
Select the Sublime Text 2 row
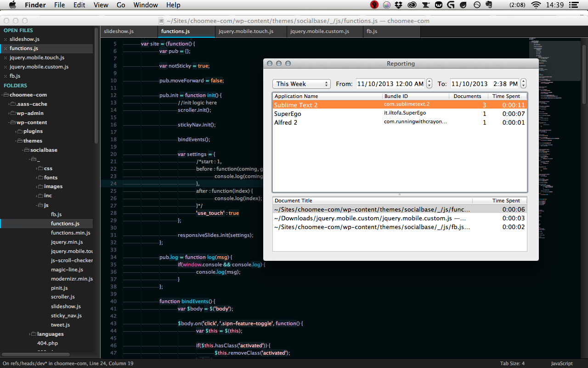(400, 105)
